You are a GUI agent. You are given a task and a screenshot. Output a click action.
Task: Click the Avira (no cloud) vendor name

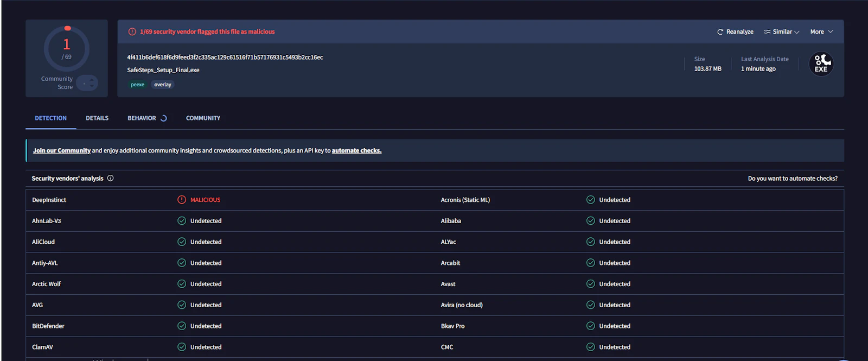[462, 305]
